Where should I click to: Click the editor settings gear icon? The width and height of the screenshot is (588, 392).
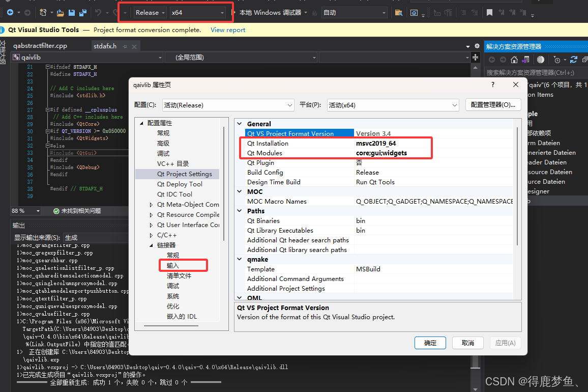click(x=477, y=46)
